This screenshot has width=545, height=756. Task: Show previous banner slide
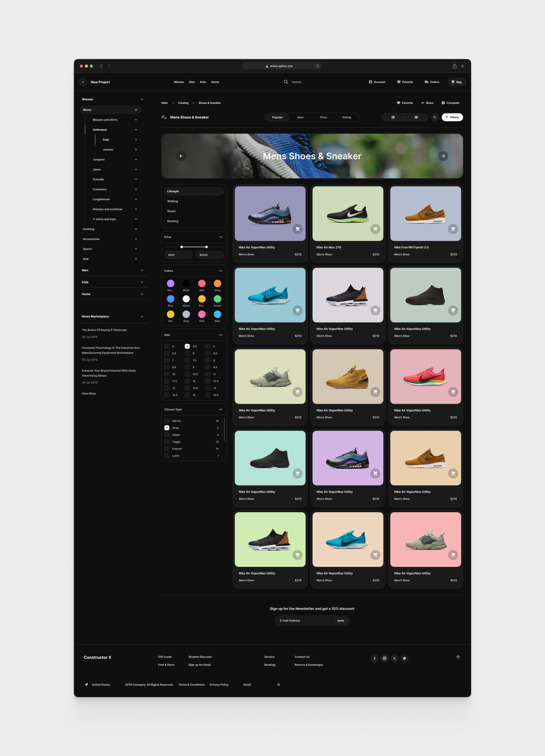(181, 156)
